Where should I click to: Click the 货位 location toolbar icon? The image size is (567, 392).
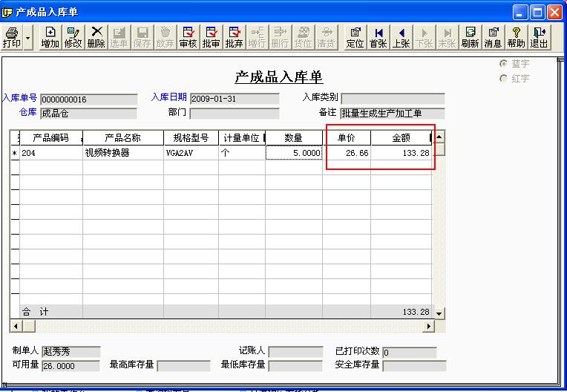(303, 37)
